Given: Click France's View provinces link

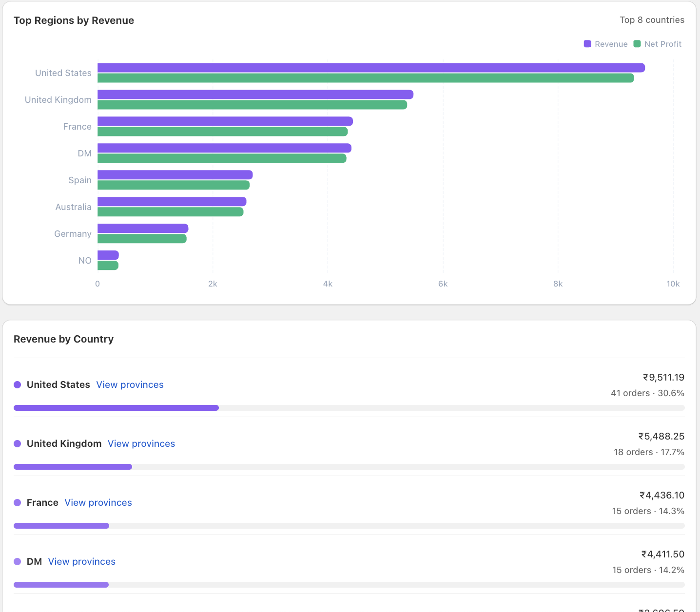Looking at the screenshot, I should click(98, 502).
